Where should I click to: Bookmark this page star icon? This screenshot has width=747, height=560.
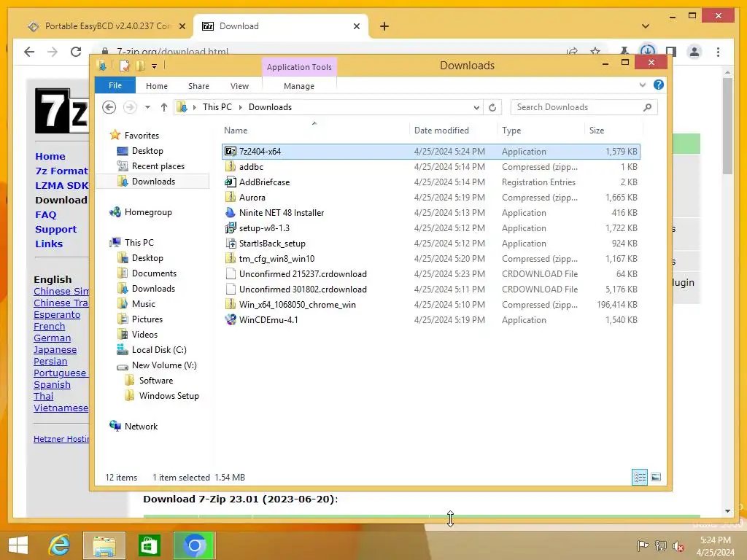[x=595, y=52]
